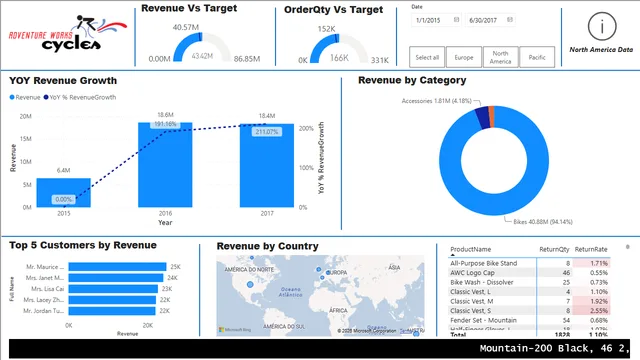640x360 pixels.
Task: Click the Adventure Works Cycles logo
Action: [x=68, y=33]
